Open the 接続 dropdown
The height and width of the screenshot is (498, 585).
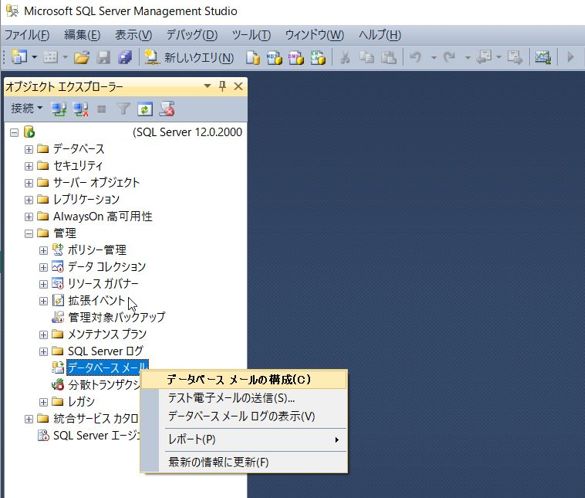pyautogui.click(x=26, y=109)
